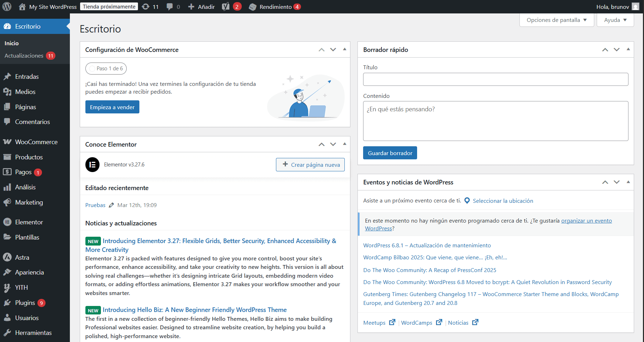
Task: Open the Plantillas folder icon
Action: (7, 237)
